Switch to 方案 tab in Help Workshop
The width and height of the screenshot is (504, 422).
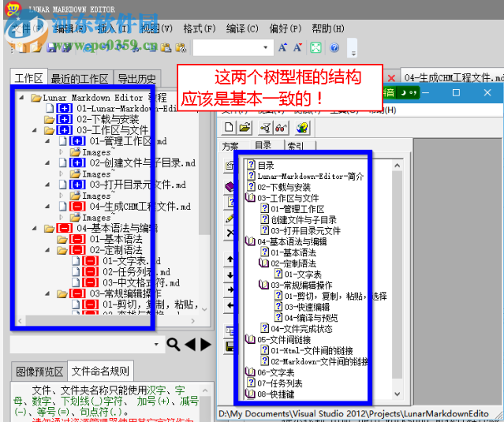(x=230, y=146)
